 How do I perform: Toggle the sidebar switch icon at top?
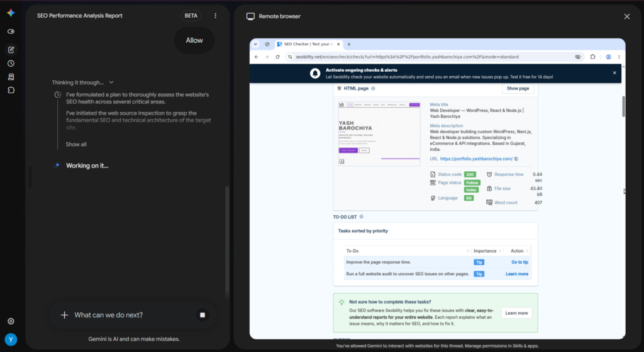click(11, 31)
